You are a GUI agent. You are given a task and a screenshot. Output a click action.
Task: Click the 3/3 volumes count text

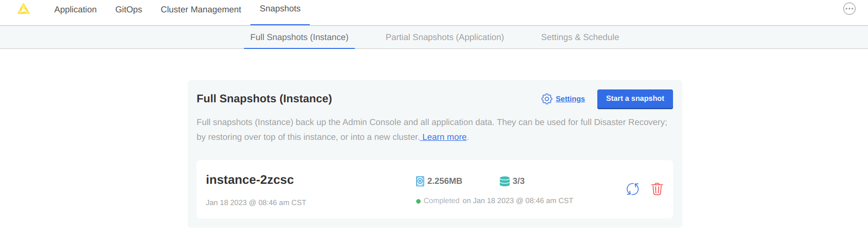click(x=518, y=181)
